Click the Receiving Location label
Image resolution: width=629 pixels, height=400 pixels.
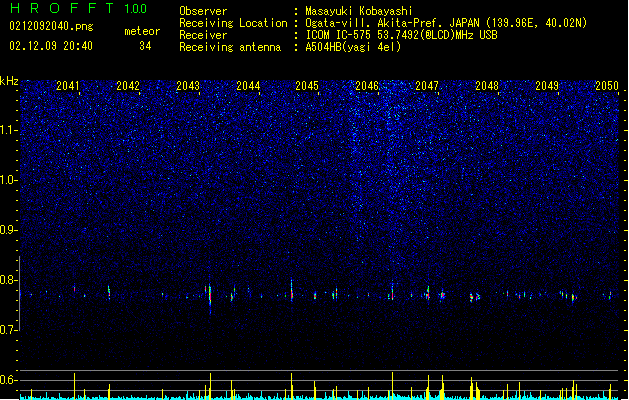233,23
